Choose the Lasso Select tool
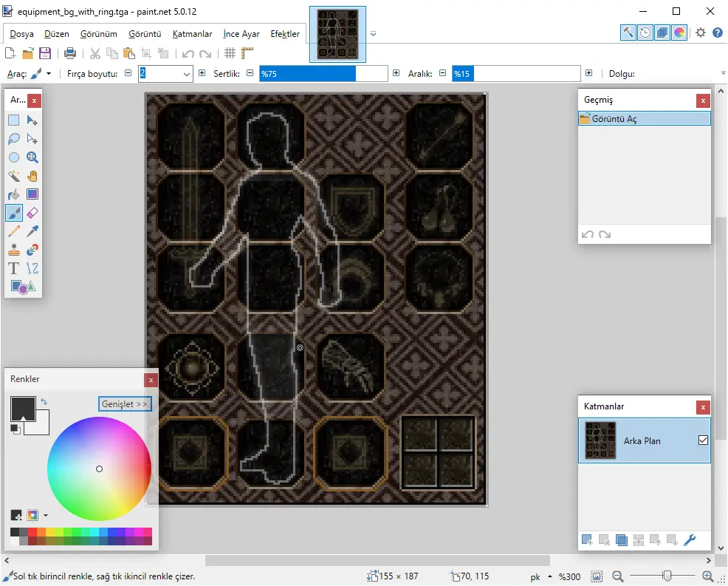728x586 pixels. click(14, 139)
